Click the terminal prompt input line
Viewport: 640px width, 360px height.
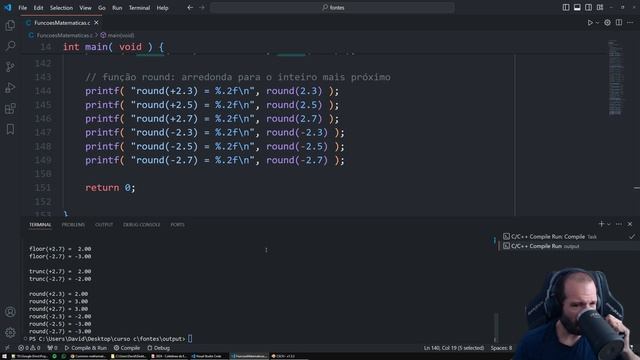[x=110, y=339]
